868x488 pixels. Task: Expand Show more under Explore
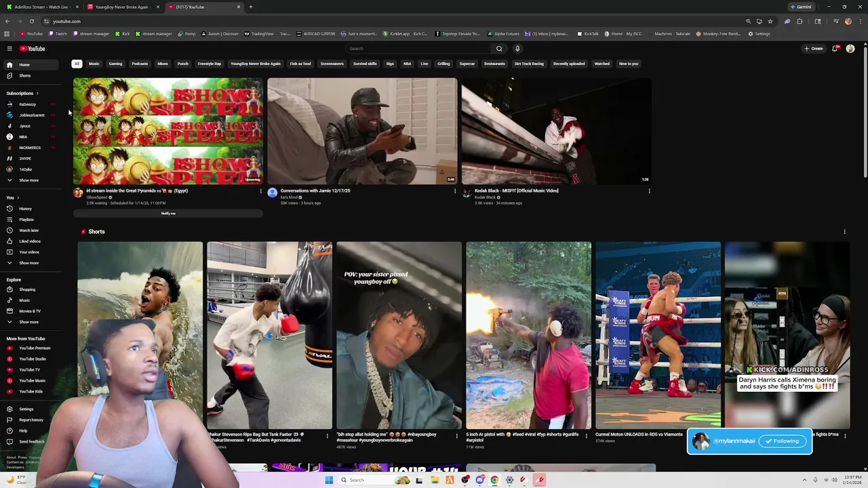pyautogui.click(x=33, y=322)
